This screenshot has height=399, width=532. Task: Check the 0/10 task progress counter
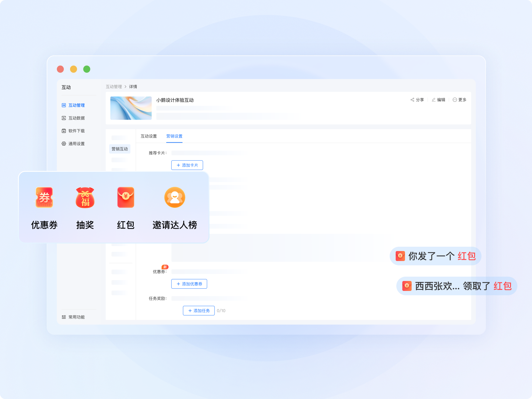(221, 311)
